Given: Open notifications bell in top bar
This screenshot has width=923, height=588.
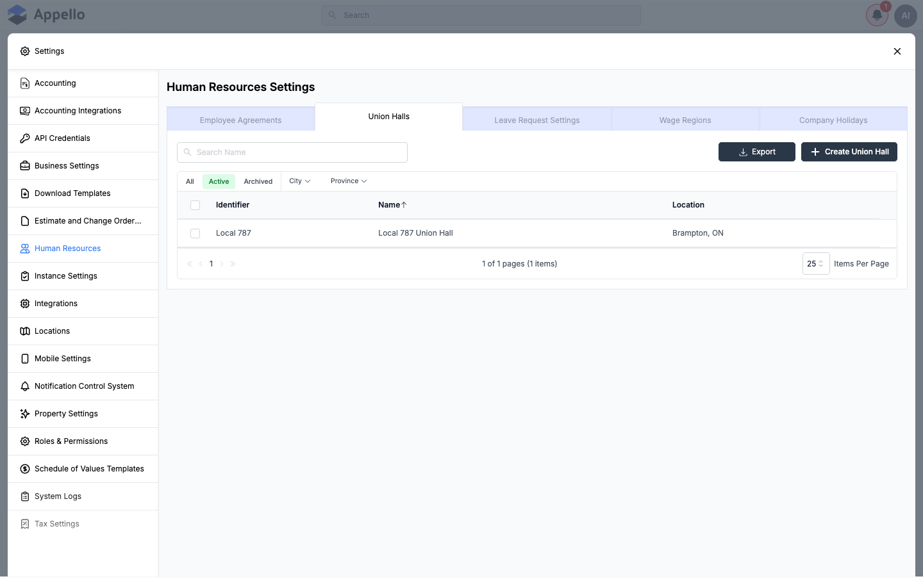Looking at the screenshot, I should pos(877,15).
